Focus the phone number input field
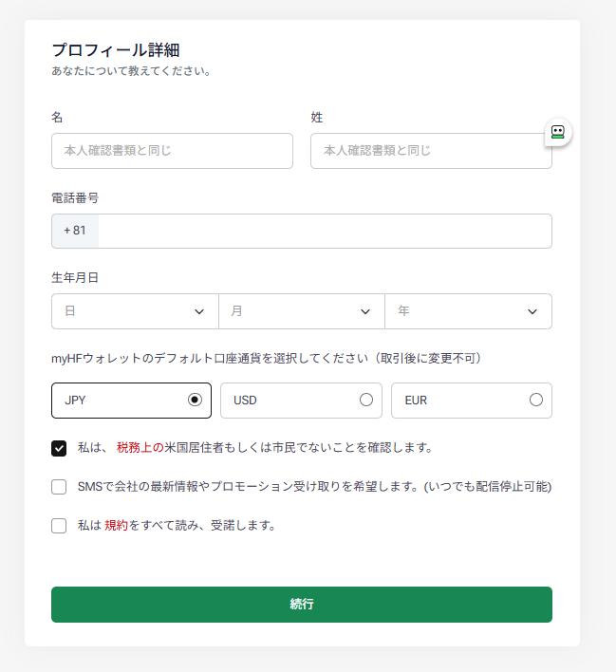The height and width of the screenshot is (672, 616). [325, 232]
